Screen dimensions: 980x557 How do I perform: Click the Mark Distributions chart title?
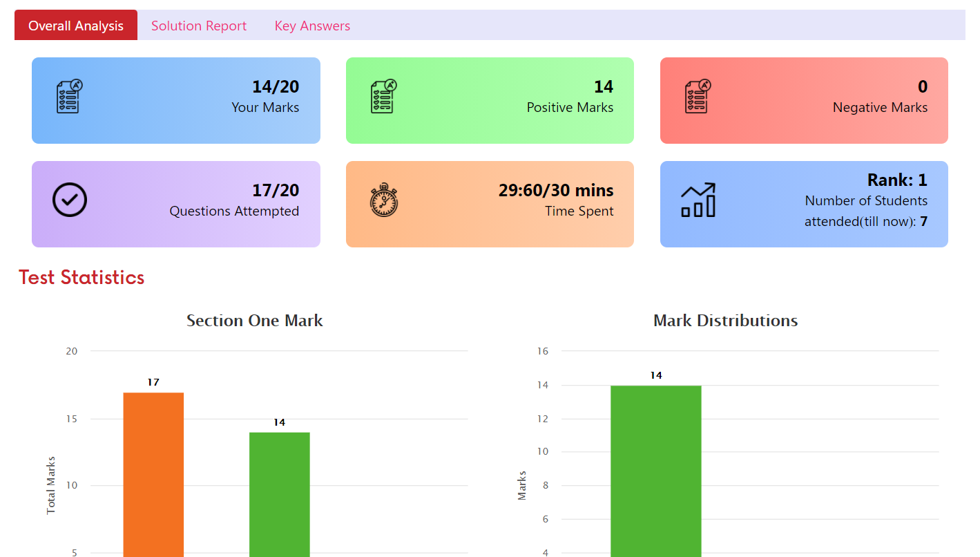(725, 321)
